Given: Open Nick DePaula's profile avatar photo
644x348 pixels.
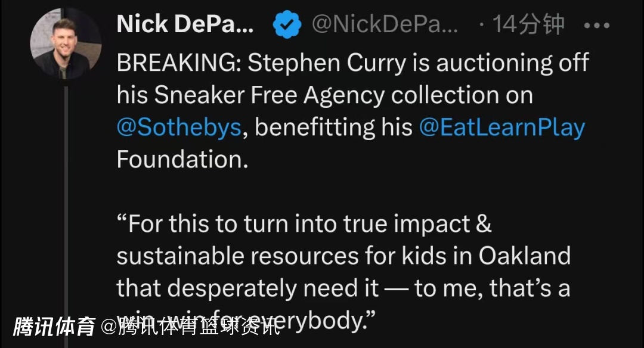Looking at the screenshot, I should click(x=66, y=45).
